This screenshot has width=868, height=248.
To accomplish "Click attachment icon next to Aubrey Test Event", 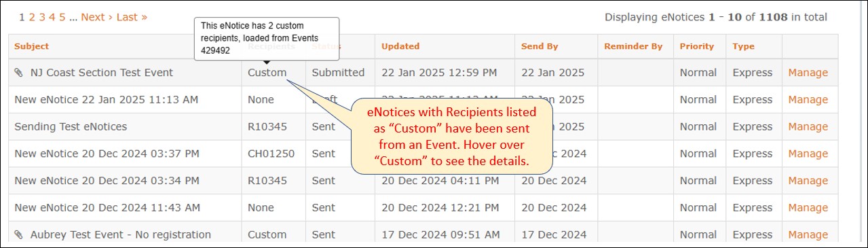I will 19,235.
